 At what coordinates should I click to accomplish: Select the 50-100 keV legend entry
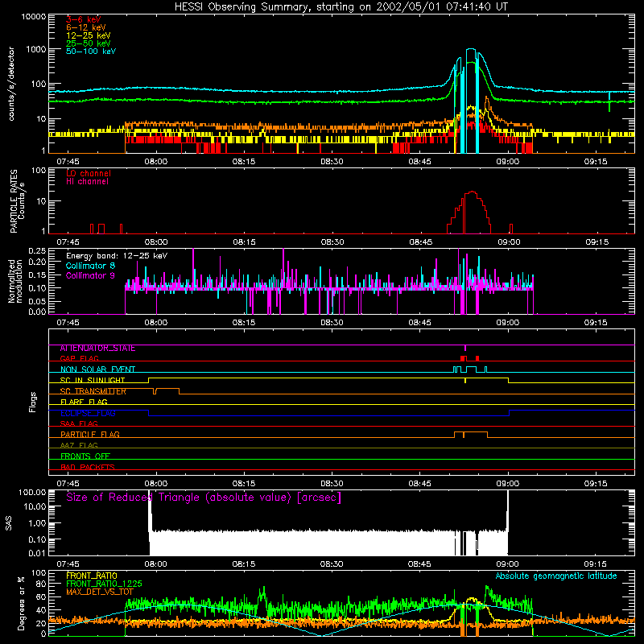tap(91, 52)
